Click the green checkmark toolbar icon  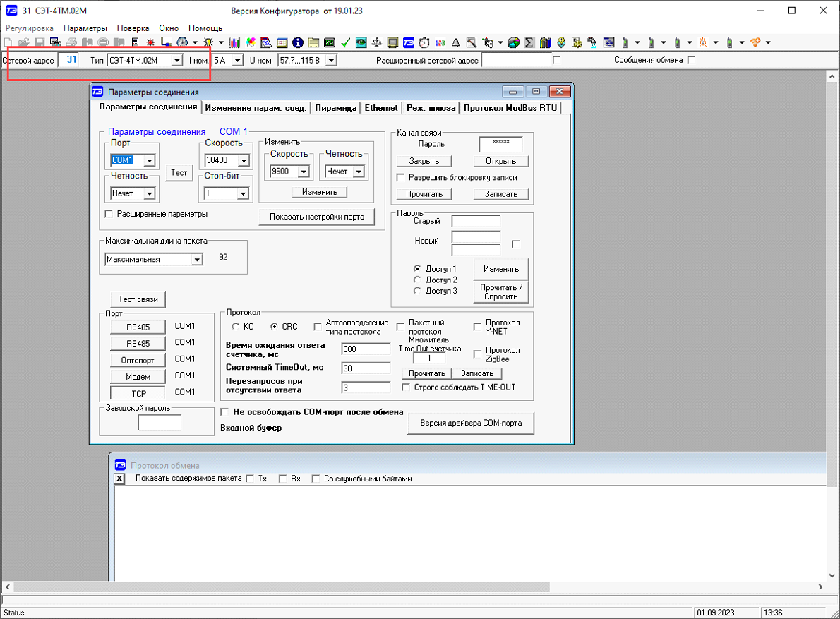pyautogui.click(x=345, y=42)
